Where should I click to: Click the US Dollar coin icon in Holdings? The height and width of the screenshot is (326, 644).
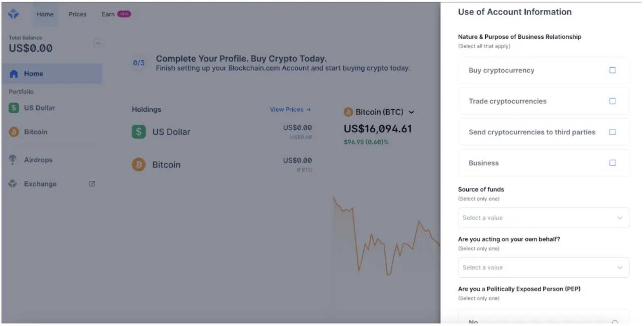click(x=138, y=132)
